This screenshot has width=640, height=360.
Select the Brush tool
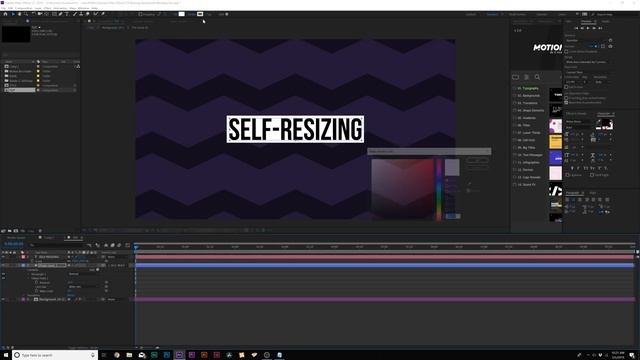75,14
